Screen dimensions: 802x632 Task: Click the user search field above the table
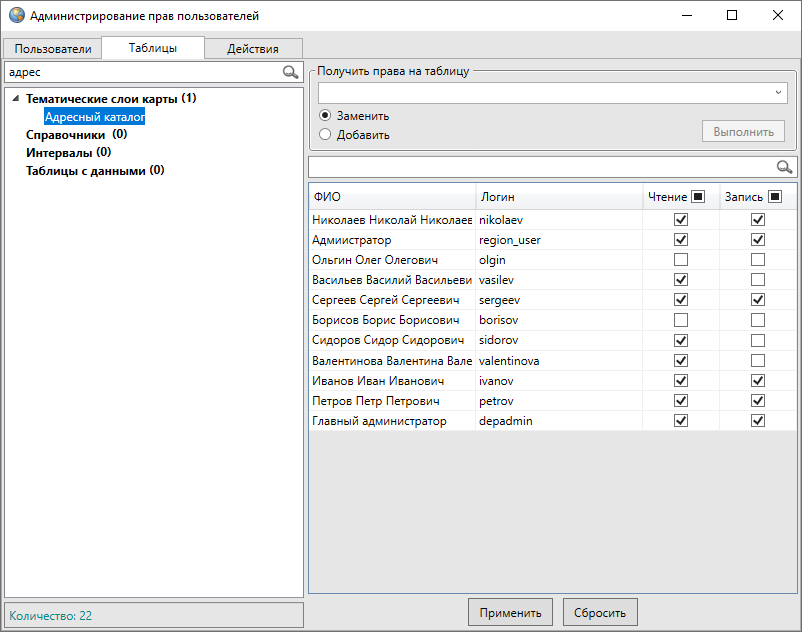pos(540,167)
